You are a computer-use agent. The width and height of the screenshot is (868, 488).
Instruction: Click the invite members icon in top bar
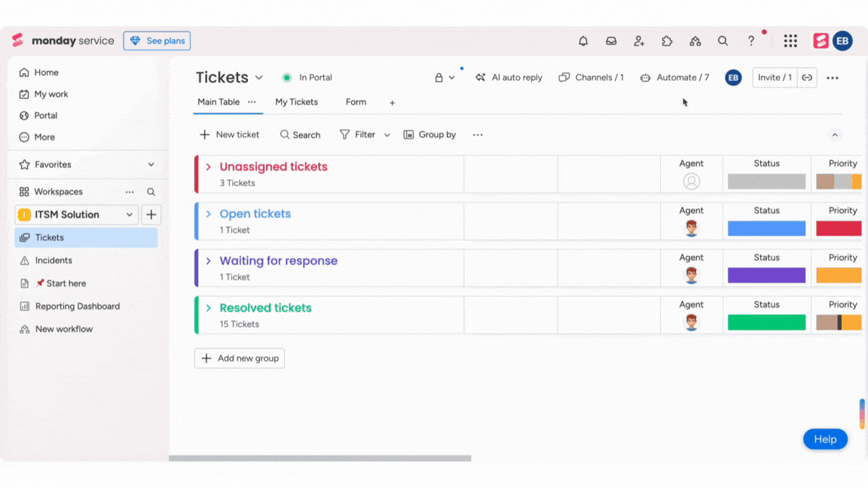pyautogui.click(x=639, y=41)
